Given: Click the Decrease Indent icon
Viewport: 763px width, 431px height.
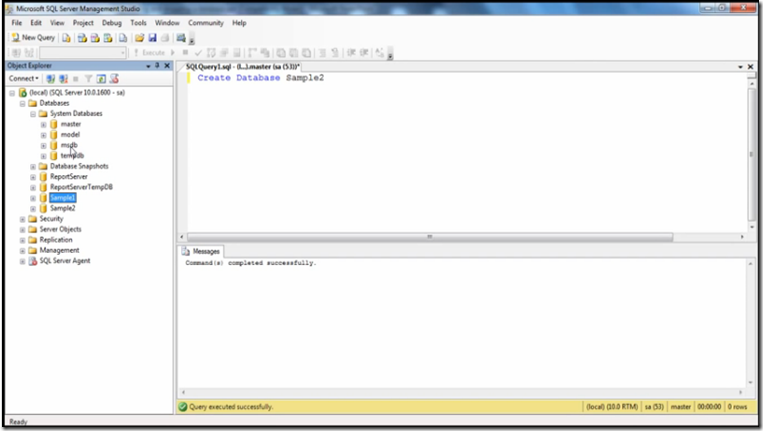Looking at the screenshot, I should 351,53.
